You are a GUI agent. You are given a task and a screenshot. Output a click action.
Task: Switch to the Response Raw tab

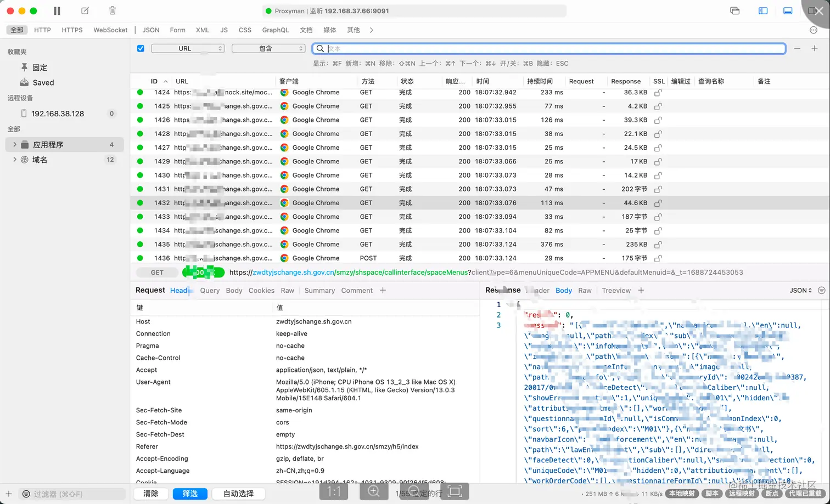(585, 291)
